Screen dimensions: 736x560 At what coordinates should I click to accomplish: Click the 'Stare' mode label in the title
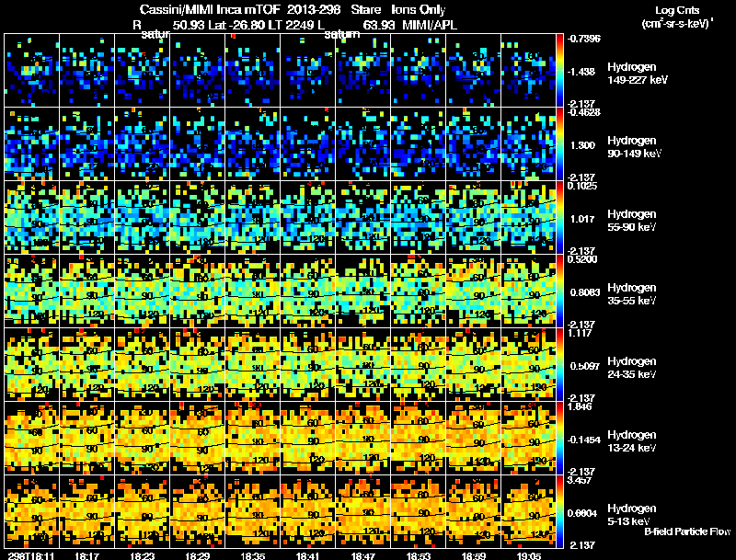coord(366,9)
